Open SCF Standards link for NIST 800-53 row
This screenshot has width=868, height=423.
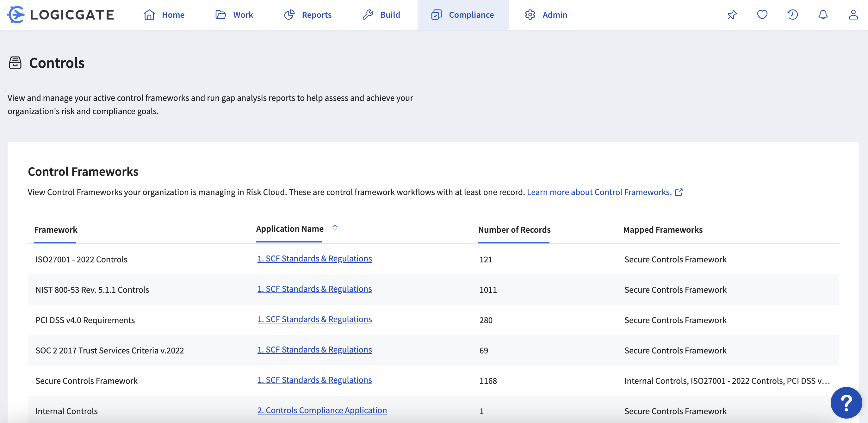tap(314, 289)
